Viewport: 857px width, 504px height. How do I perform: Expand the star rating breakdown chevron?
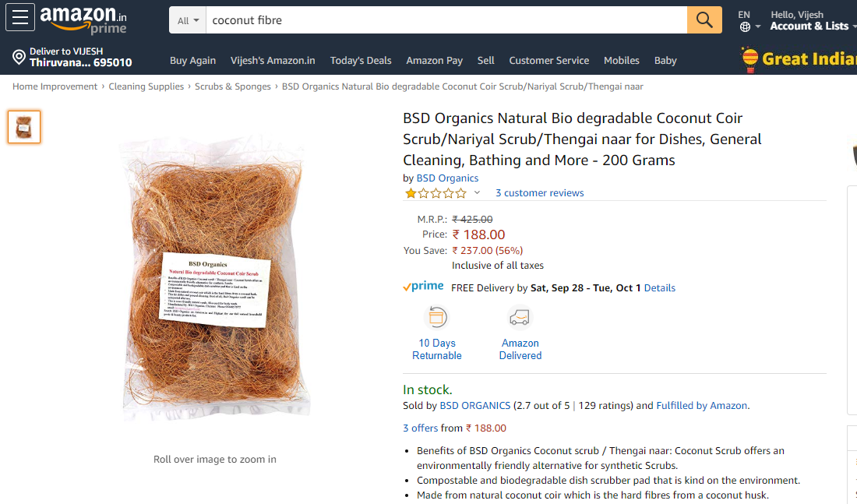pos(477,192)
